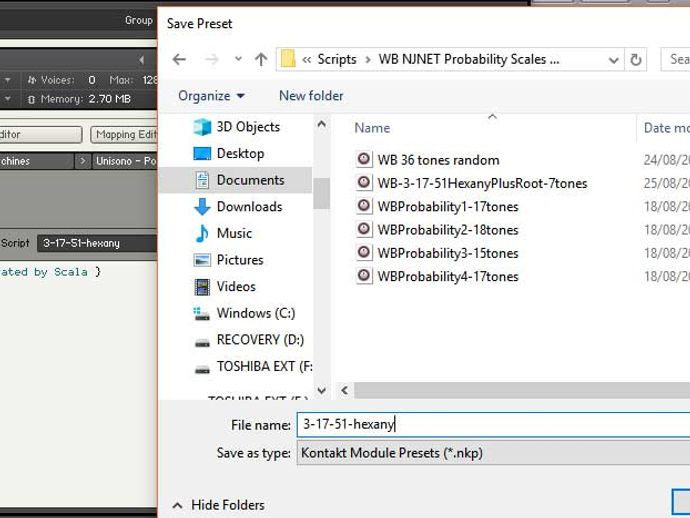Click the arrow button beside Unisono tab
690x518 pixels.
(x=83, y=161)
